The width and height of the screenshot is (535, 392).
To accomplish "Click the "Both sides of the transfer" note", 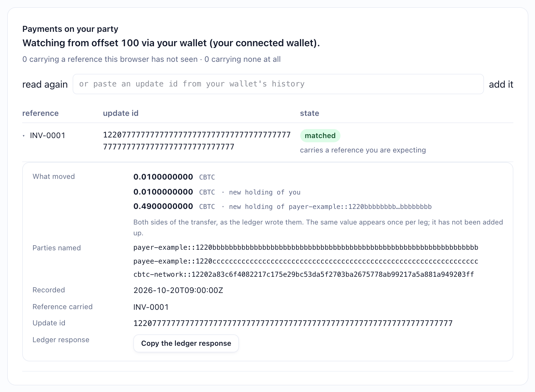I will [318, 228].
